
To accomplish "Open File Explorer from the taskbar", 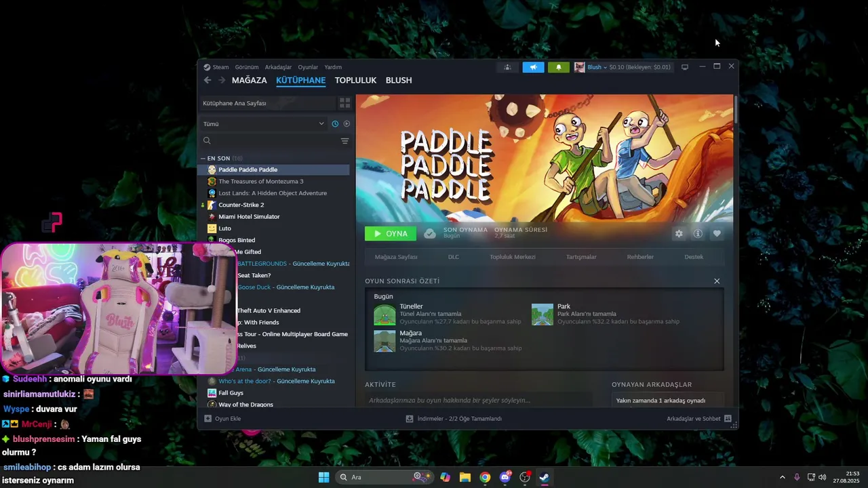I will (465, 477).
